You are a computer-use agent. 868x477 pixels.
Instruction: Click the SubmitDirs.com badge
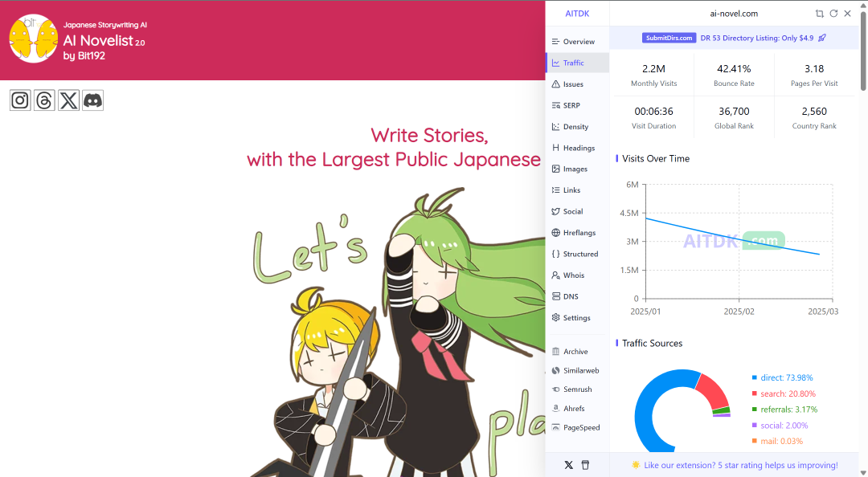click(x=669, y=38)
